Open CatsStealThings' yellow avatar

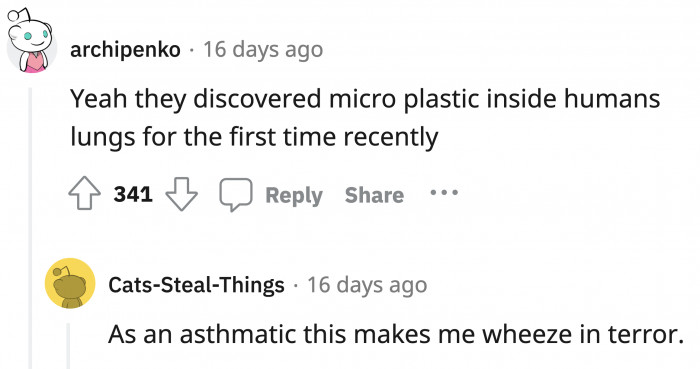coord(70,283)
